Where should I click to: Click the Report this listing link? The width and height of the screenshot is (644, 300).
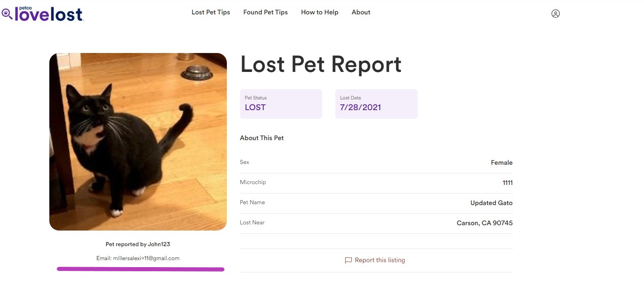(x=380, y=260)
